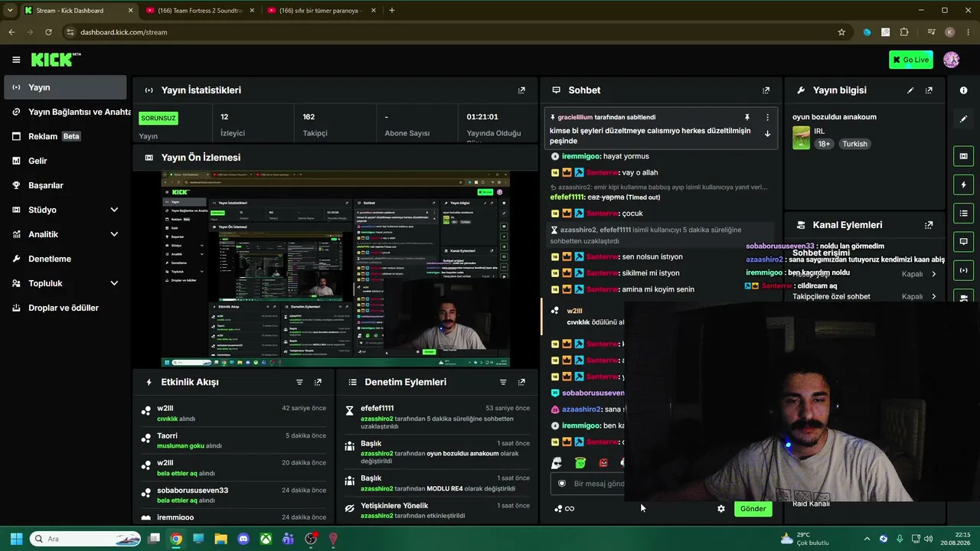Open the browser extensions puzzle icon
Viewport: 980px width, 551px height.
[x=904, y=32]
